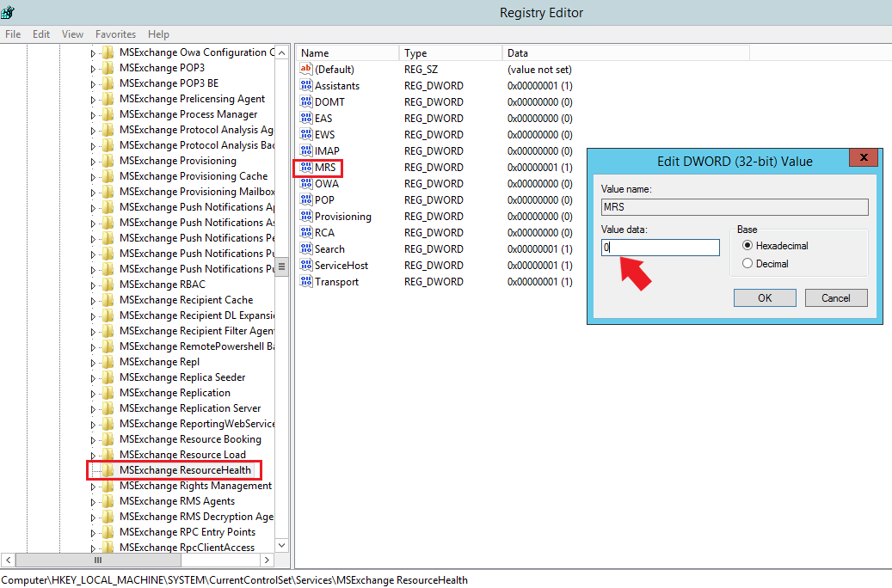Image resolution: width=892 pixels, height=588 pixels.
Task: Click the tree horizontal scrollbar thumb
Action: point(98,560)
